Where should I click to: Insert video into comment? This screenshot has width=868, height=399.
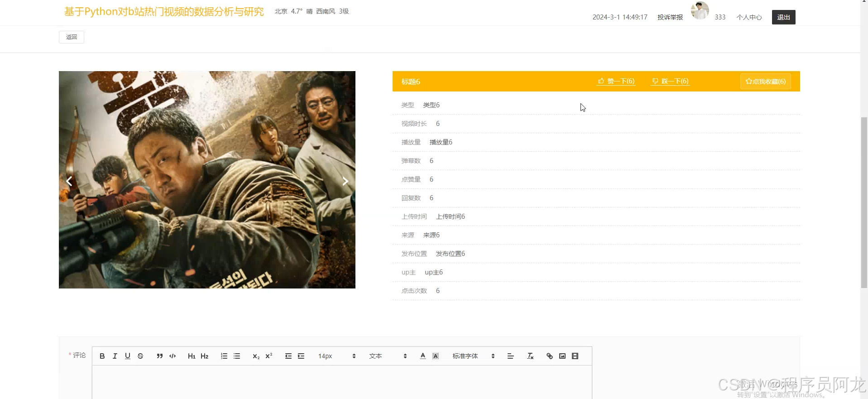click(575, 356)
